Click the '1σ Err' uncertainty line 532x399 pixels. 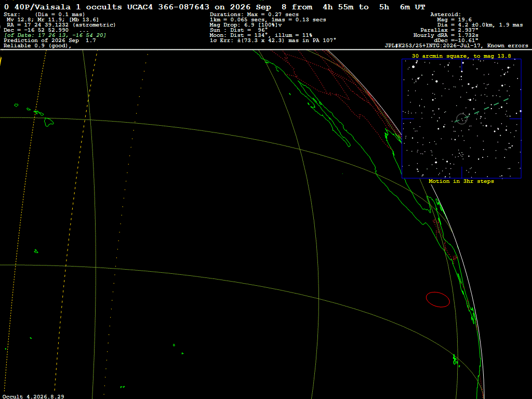click(273, 41)
